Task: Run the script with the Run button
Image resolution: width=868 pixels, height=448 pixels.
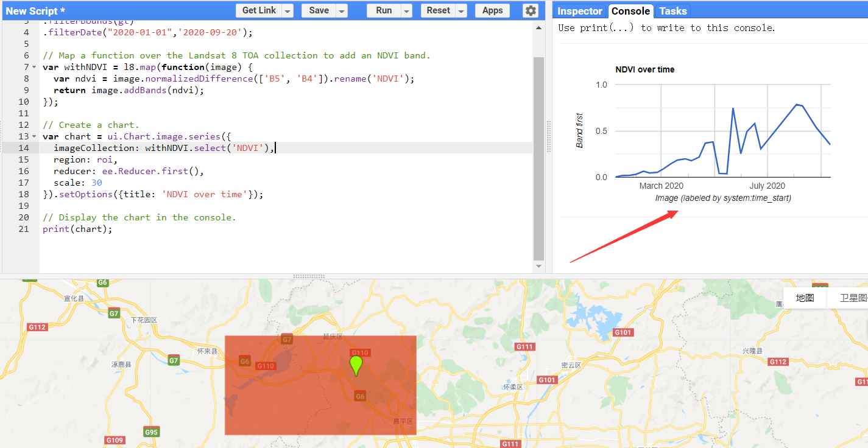Action: point(384,10)
